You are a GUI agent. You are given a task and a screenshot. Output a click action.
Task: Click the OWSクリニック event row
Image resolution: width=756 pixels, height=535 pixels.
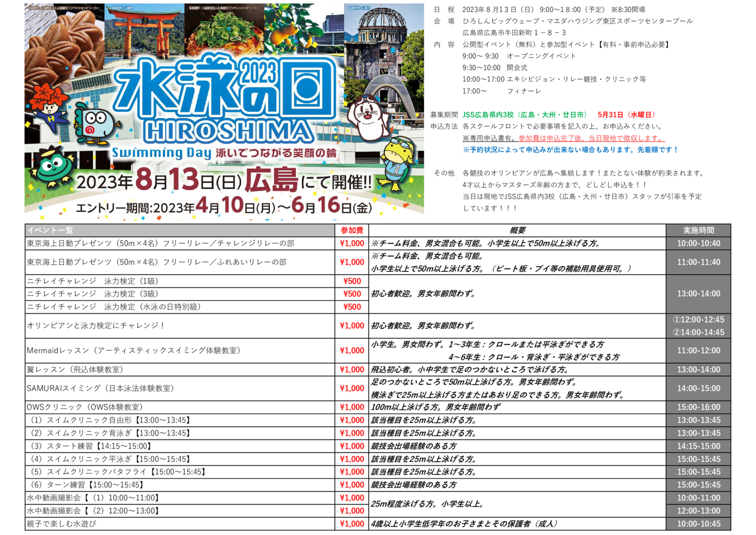point(180,407)
